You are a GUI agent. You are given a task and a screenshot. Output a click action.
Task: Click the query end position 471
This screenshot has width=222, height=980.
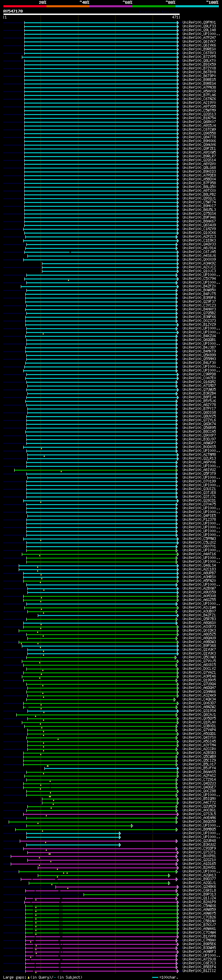click(175, 17)
